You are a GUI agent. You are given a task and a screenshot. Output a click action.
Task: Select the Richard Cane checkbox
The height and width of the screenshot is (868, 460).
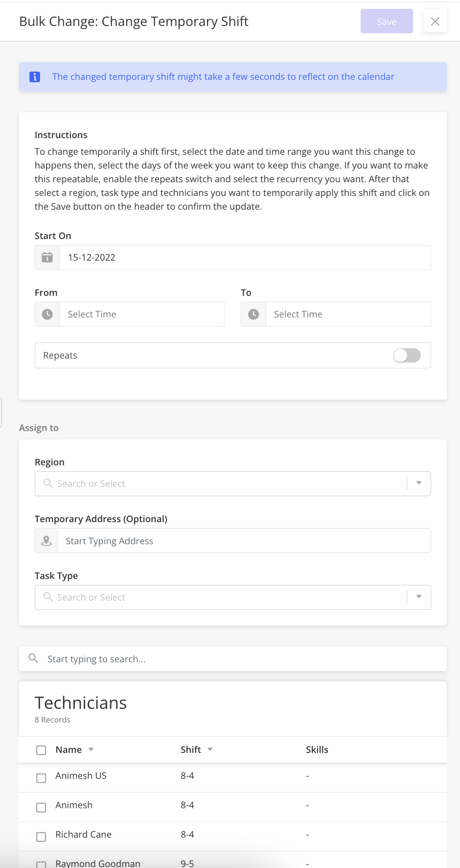tap(41, 837)
